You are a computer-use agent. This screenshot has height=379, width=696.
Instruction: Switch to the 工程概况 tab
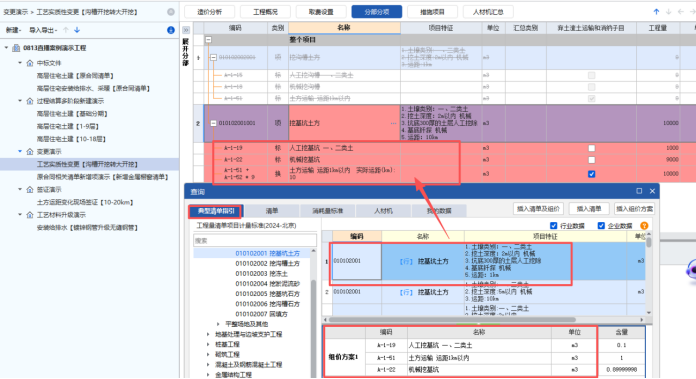pos(265,12)
